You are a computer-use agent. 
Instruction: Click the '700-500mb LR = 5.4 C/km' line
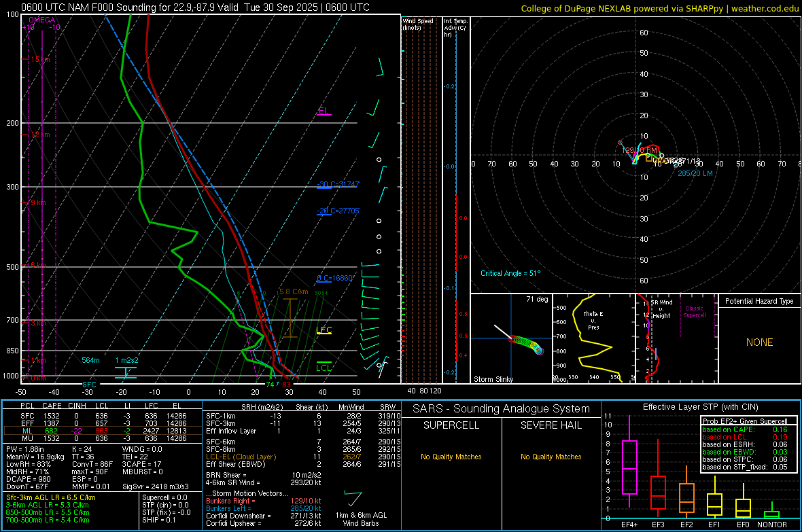[48, 520]
